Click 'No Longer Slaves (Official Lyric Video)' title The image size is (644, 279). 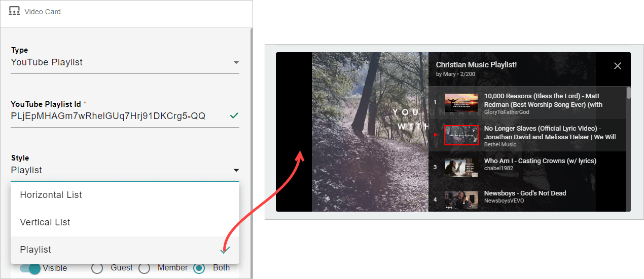pos(550,133)
